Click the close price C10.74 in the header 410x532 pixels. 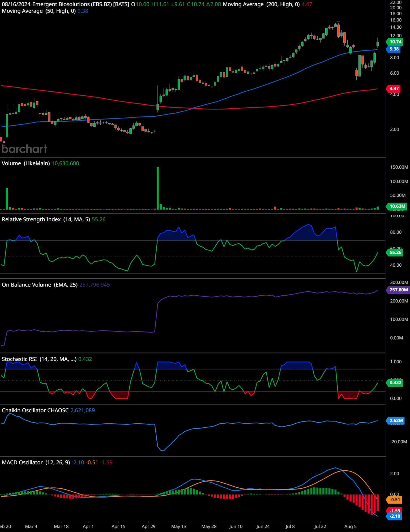click(x=196, y=4)
